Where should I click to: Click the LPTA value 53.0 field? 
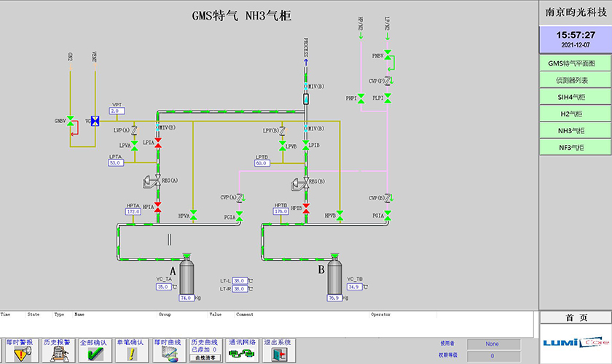[116, 163]
